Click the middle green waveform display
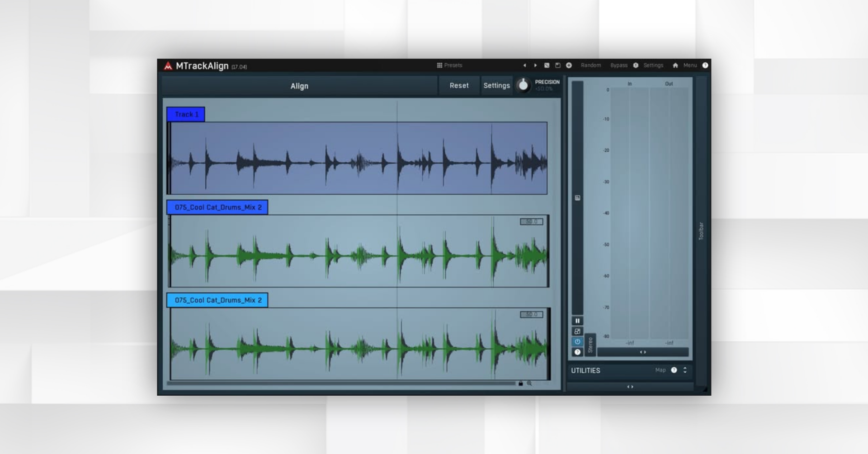868x454 pixels. point(359,251)
